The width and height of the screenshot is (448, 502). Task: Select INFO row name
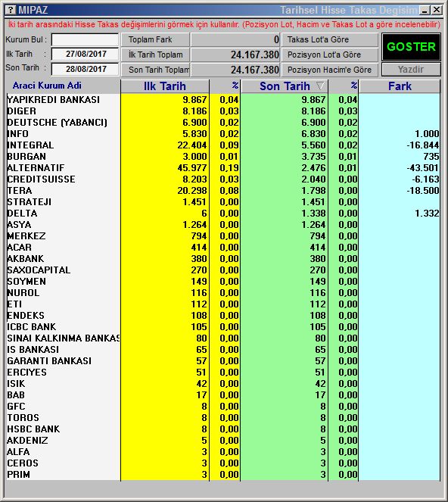pyautogui.click(x=17, y=134)
